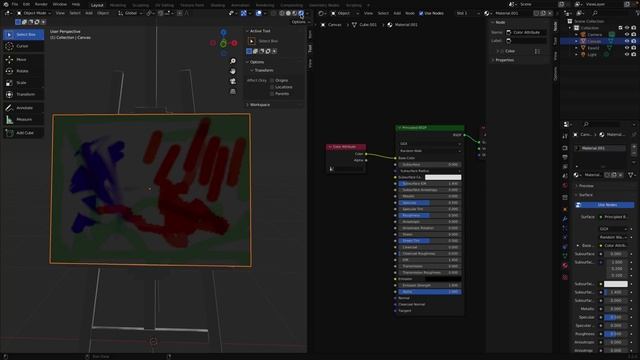Image resolution: width=640 pixels, height=360 pixels.
Task: Open the Render menu
Action: (x=41, y=4)
